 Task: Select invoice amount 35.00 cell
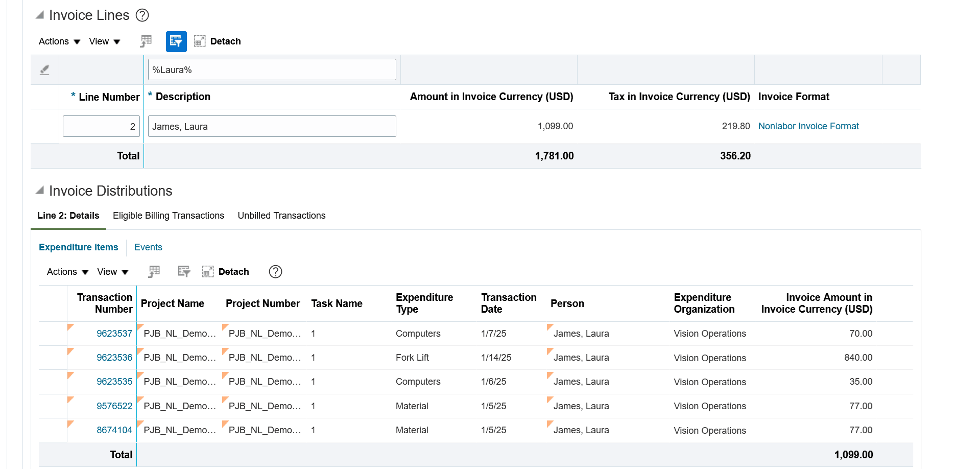tap(861, 382)
